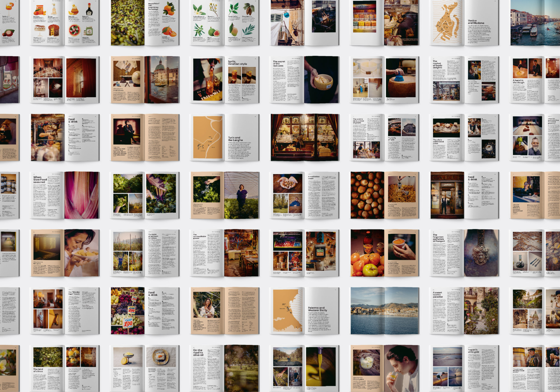This screenshot has width=560, height=392.
Task: Click "On the road to olive oil" heading
Action: point(199,352)
